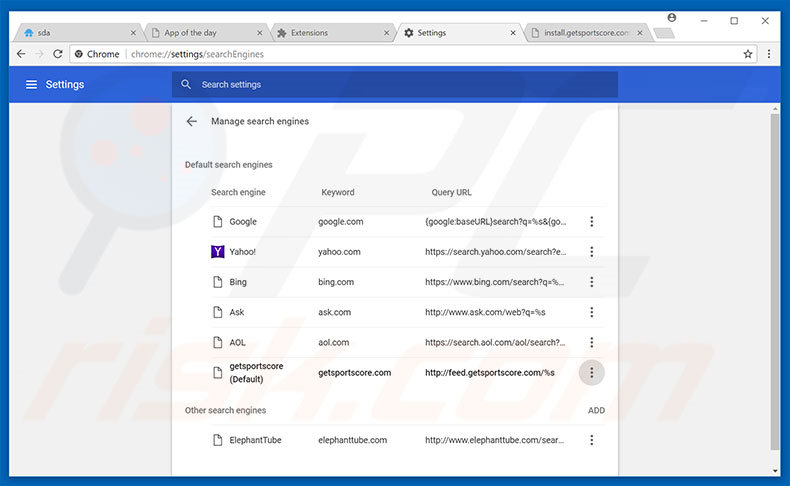Open more actions for Bing search engine
This screenshot has width=790, height=486.
(591, 282)
